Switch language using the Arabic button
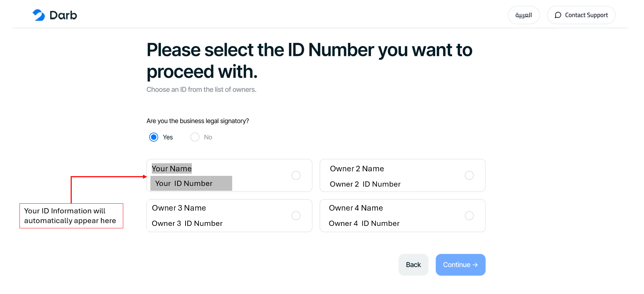The height and width of the screenshot is (294, 644). pyautogui.click(x=524, y=15)
